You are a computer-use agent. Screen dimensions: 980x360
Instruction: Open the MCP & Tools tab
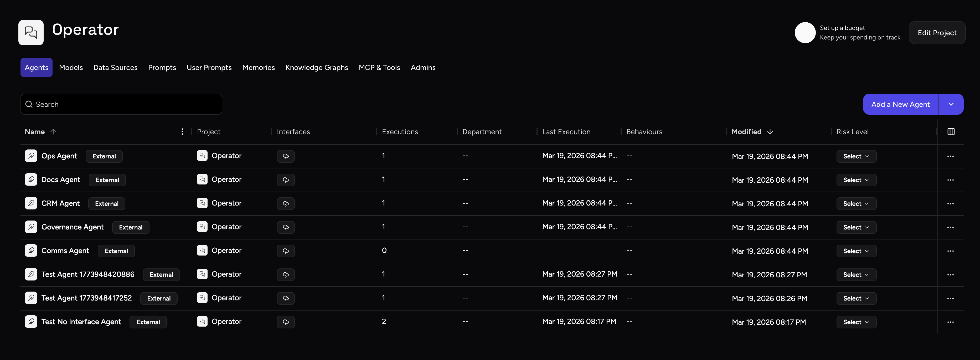[x=379, y=67]
